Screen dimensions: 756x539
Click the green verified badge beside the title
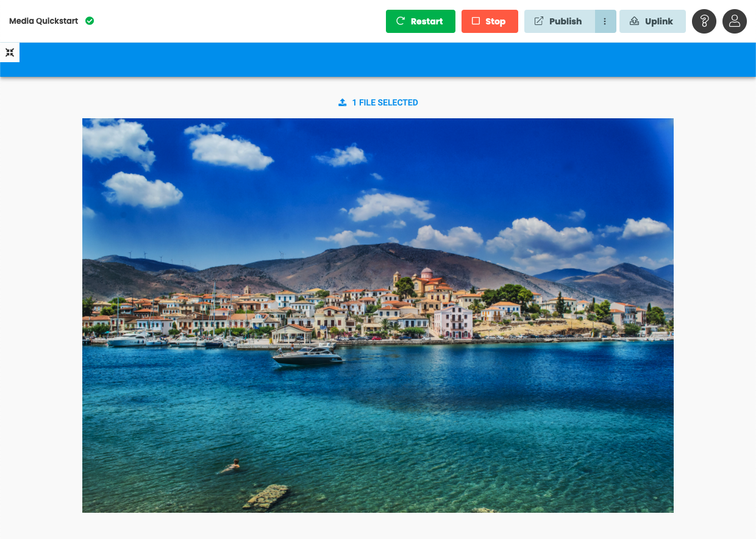89,20
